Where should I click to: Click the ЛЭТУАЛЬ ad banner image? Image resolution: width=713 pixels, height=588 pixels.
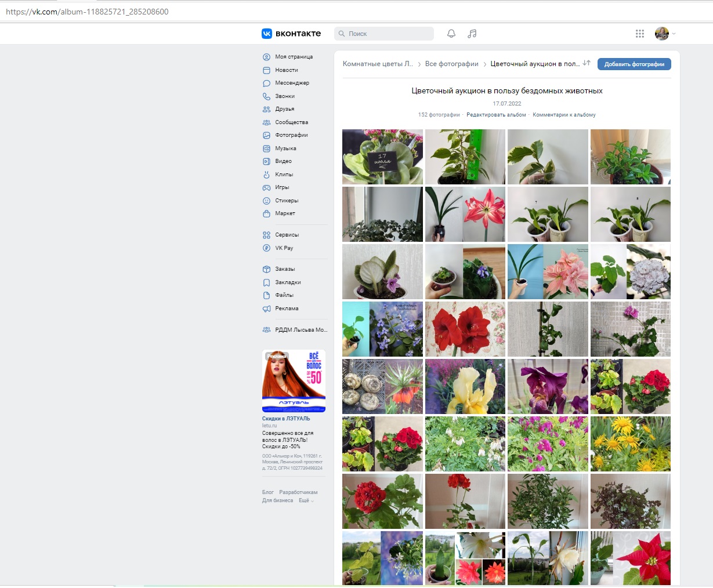click(x=294, y=381)
